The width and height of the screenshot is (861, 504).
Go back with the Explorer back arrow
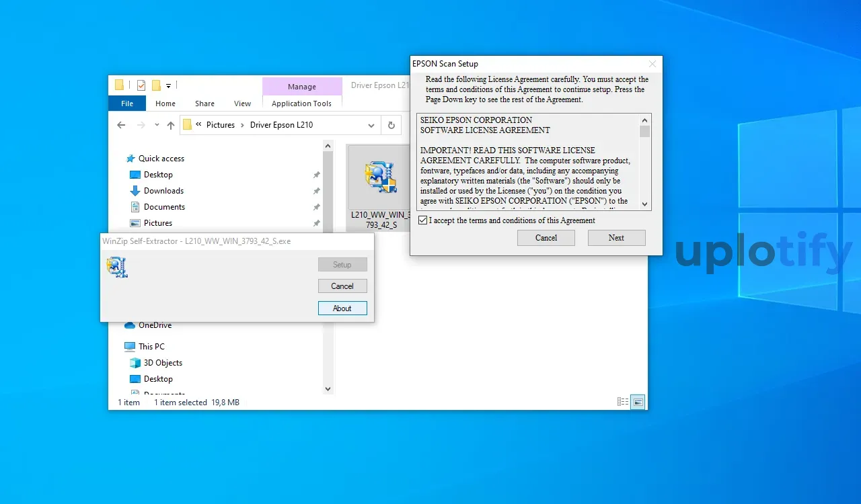pos(121,125)
